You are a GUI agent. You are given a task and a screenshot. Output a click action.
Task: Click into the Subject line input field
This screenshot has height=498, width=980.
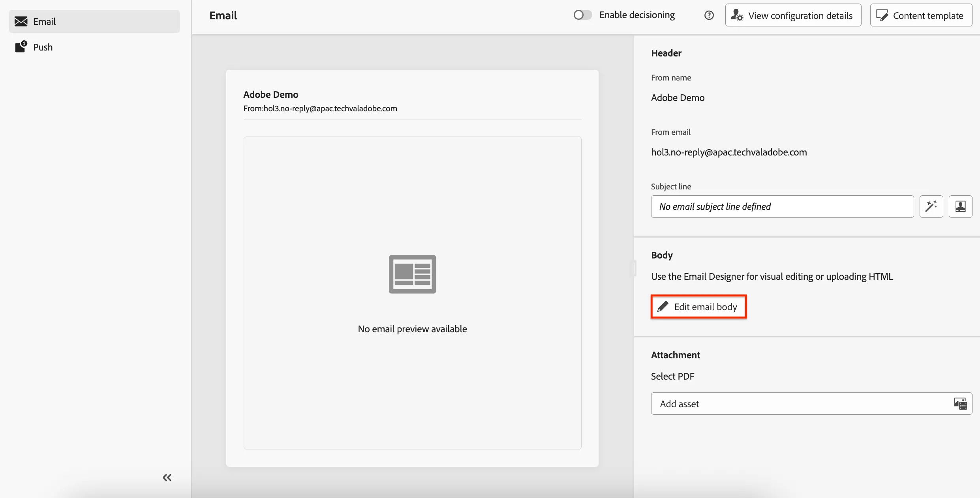[782, 206]
